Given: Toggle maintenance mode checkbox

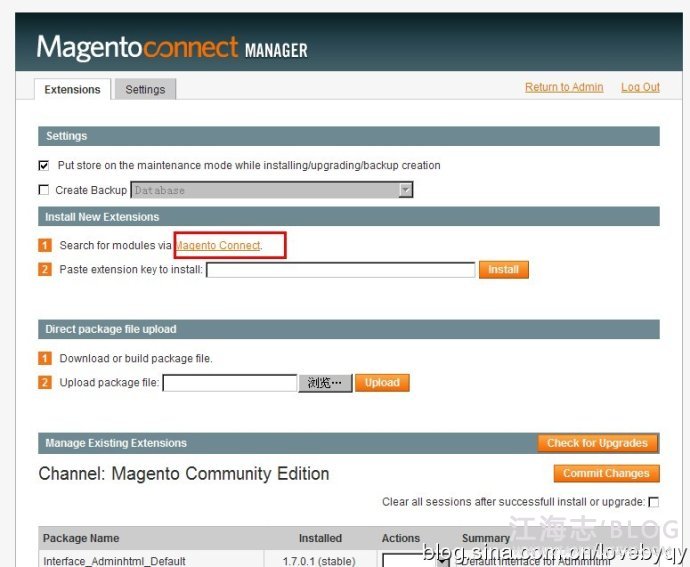Looking at the screenshot, I should (44, 166).
